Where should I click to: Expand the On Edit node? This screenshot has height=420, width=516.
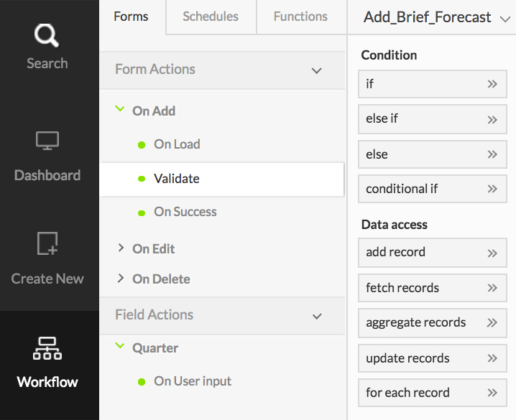[121, 248]
